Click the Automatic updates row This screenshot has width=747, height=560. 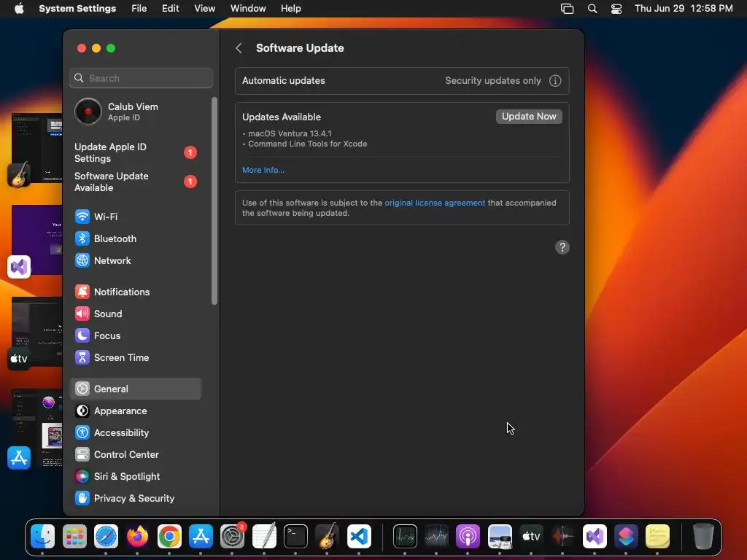point(402,81)
